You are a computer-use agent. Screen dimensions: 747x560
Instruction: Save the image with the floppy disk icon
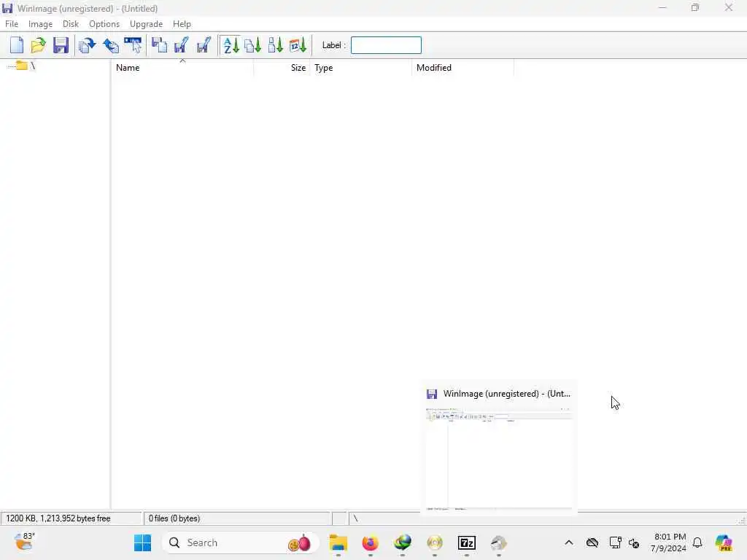pos(61,45)
